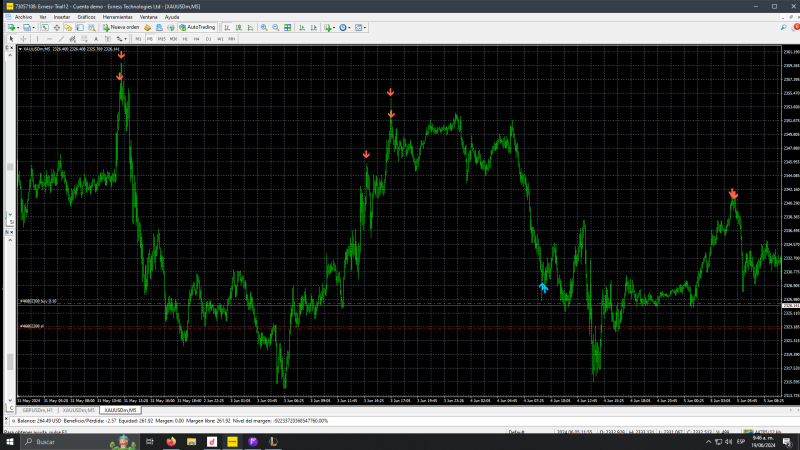The width and height of the screenshot is (800, 450).
Task: Open Task View on the taskbar
Action: 149,441
